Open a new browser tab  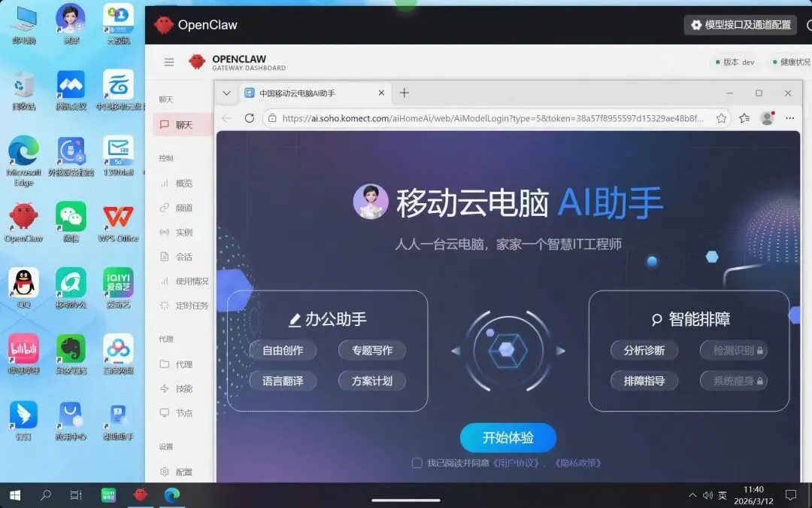click(404, 93)
